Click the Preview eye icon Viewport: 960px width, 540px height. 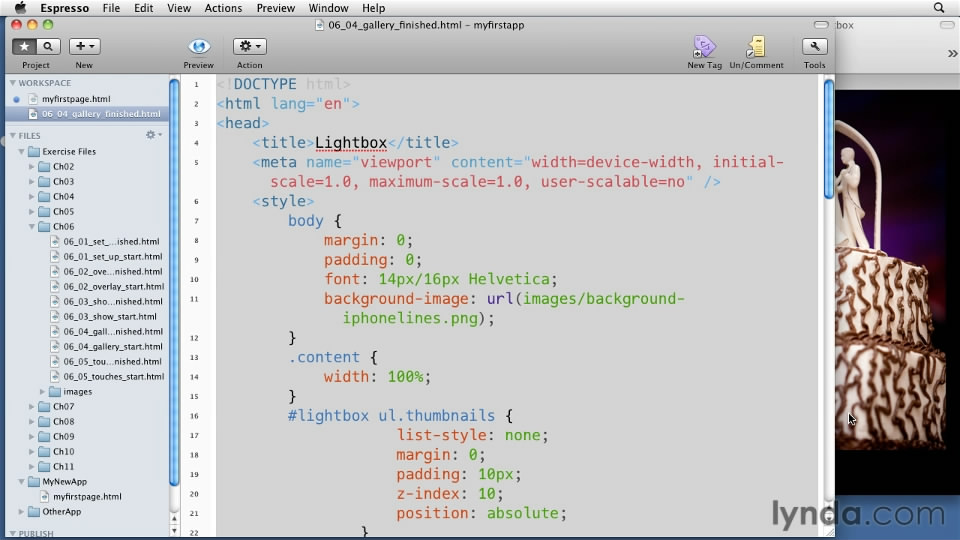tap(198, 47)
